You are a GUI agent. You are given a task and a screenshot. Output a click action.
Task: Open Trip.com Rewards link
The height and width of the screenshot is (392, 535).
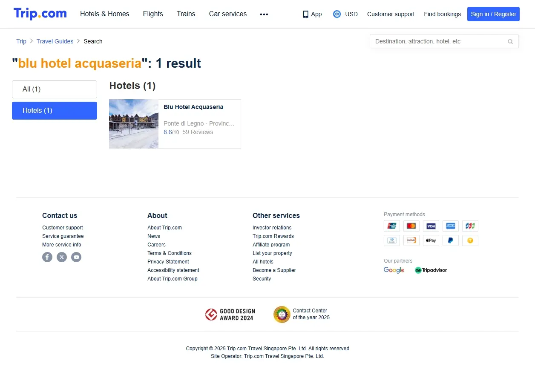273,236
